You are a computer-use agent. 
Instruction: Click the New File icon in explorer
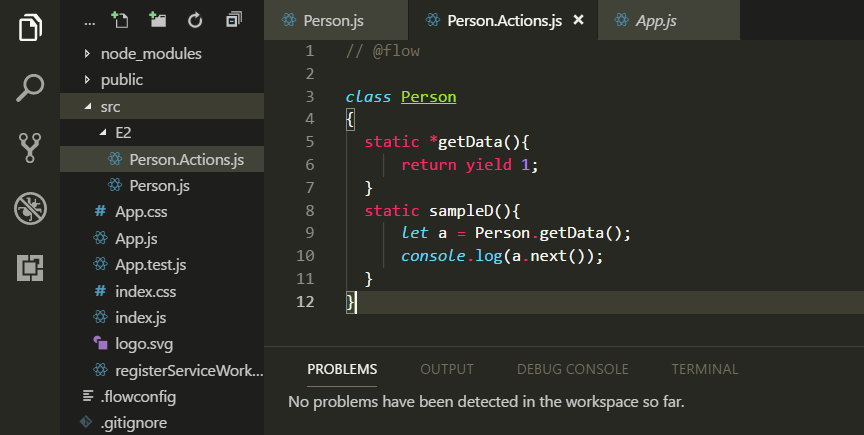pyautogui.click(x=121, y=20)
